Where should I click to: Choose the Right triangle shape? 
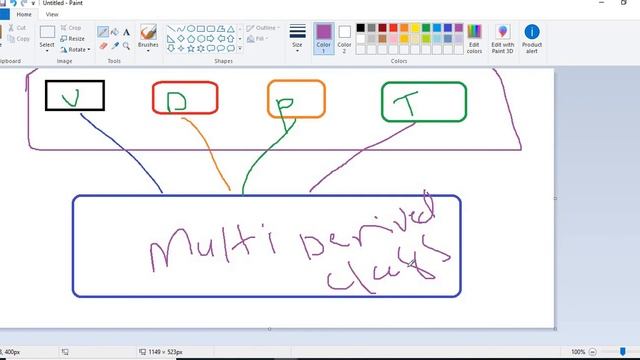pyautogui.click(x=171, y=39)
